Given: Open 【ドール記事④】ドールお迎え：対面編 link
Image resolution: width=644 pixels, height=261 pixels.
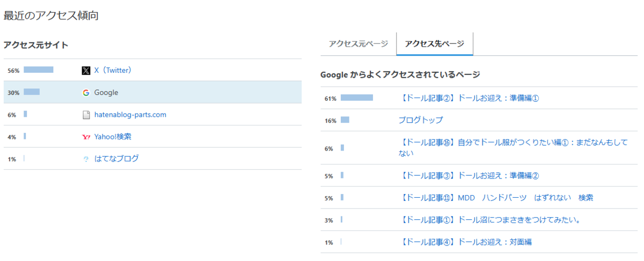Looking at the screenshot, I should (466, 242).
